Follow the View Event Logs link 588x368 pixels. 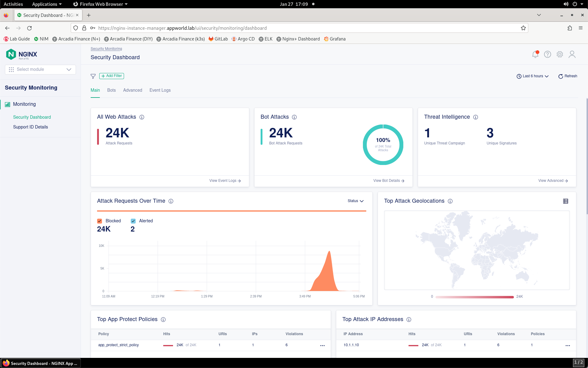(x=225, y=181)
